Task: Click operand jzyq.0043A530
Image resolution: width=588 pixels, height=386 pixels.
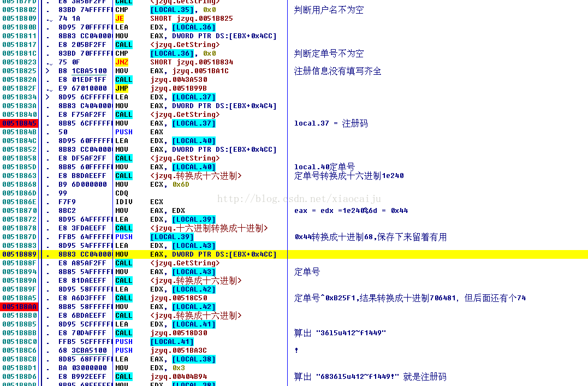Action: point(178,80)
